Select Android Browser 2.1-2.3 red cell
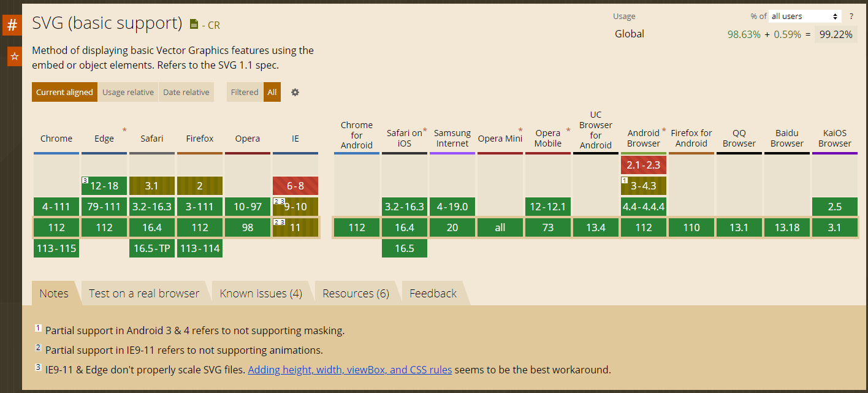The width and height of the screenshot is (868, 393). [x=644, y=165]
